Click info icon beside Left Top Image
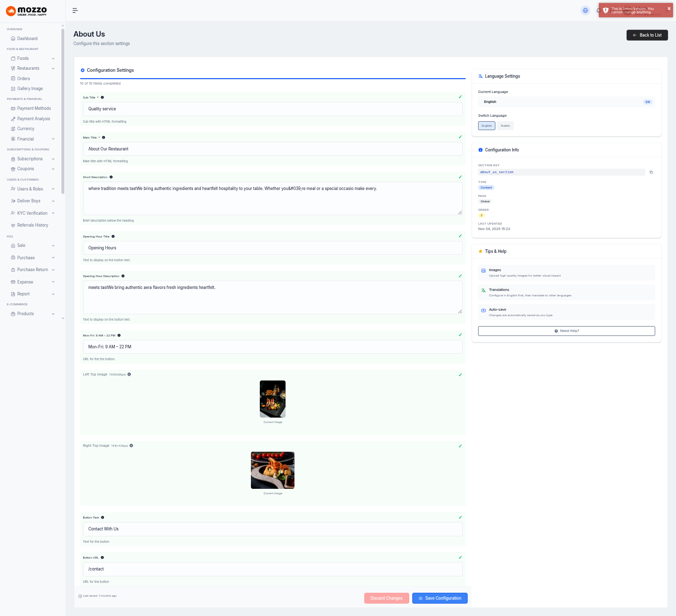The image size is (676, 616). pos(129,375)
